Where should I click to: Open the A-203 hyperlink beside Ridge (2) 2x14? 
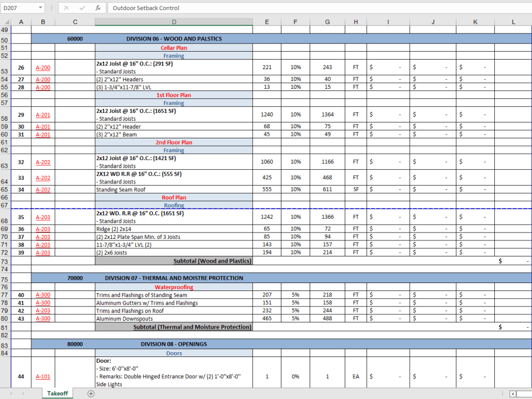click(43, 229)
